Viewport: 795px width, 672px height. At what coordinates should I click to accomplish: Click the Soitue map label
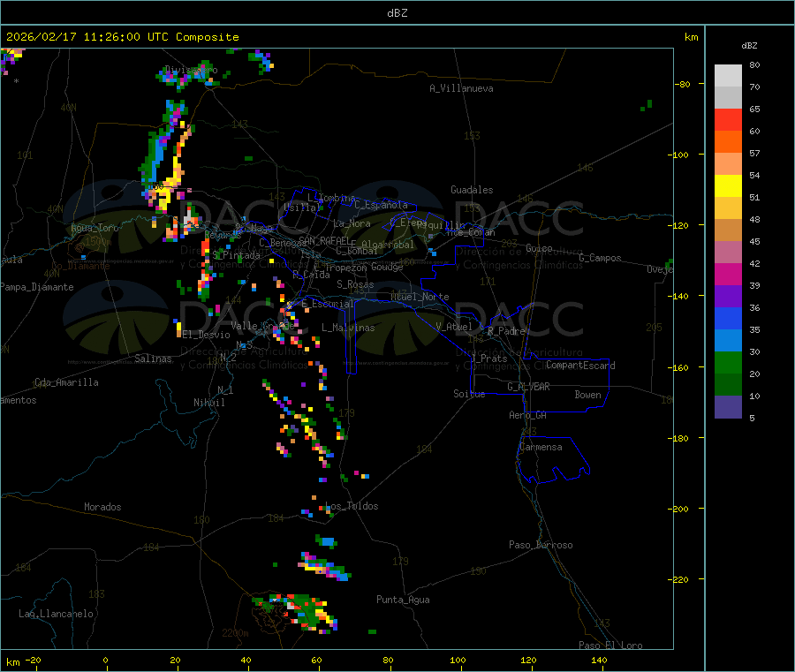469,393
